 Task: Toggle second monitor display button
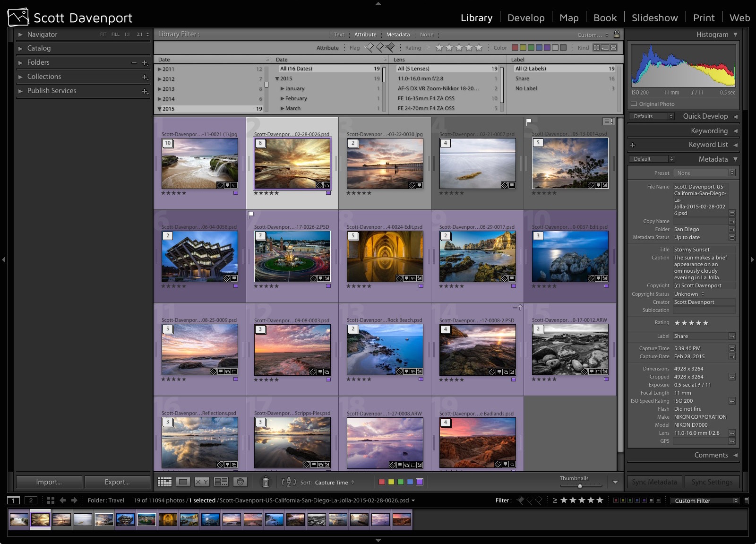(31, 500)
